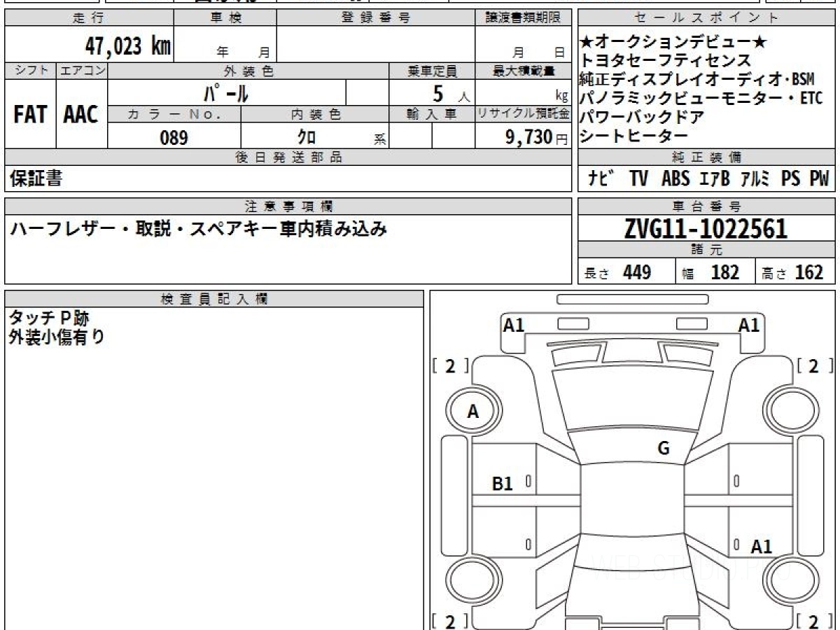
Task: Click the 譲渡書類期限 header
Action: pyautogui.click(x=525, y=18)
